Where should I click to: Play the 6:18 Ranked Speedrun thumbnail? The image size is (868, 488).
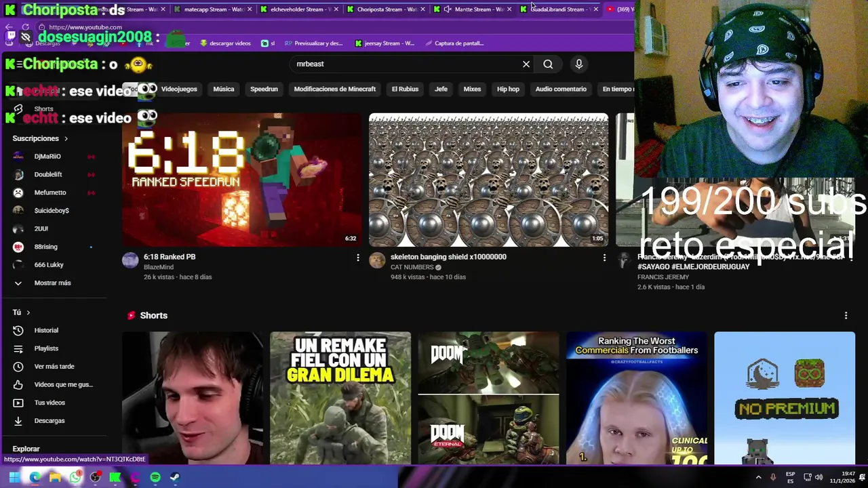point(242,180)
